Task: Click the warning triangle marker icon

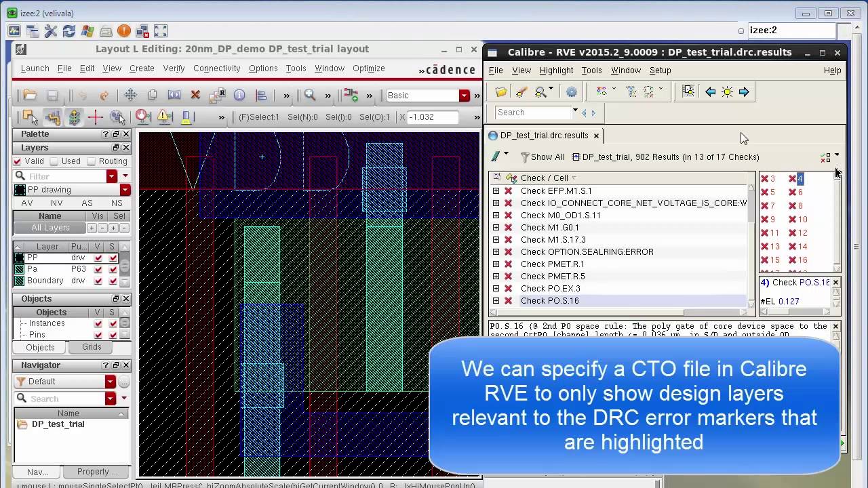Action: tap(165, 117)
